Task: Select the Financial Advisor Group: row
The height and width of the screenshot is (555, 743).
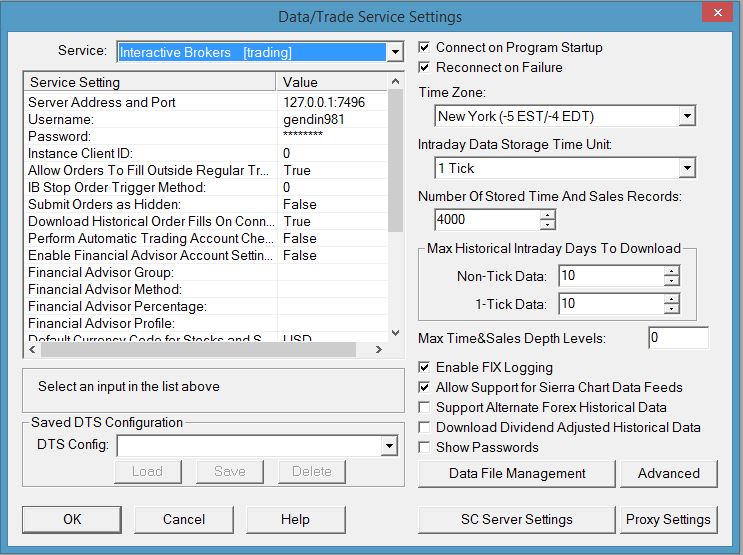Action: tap(206, 273)
